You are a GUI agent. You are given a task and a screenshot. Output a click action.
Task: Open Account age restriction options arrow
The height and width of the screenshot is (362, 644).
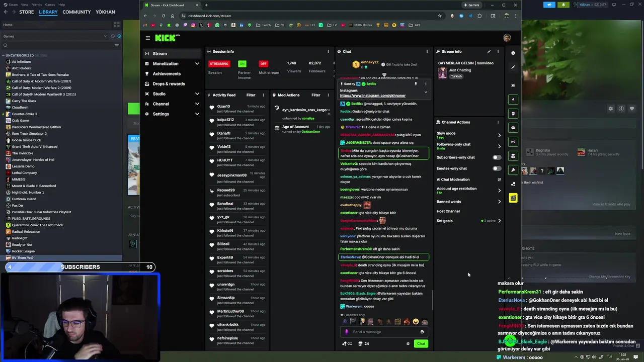point(499,191)
